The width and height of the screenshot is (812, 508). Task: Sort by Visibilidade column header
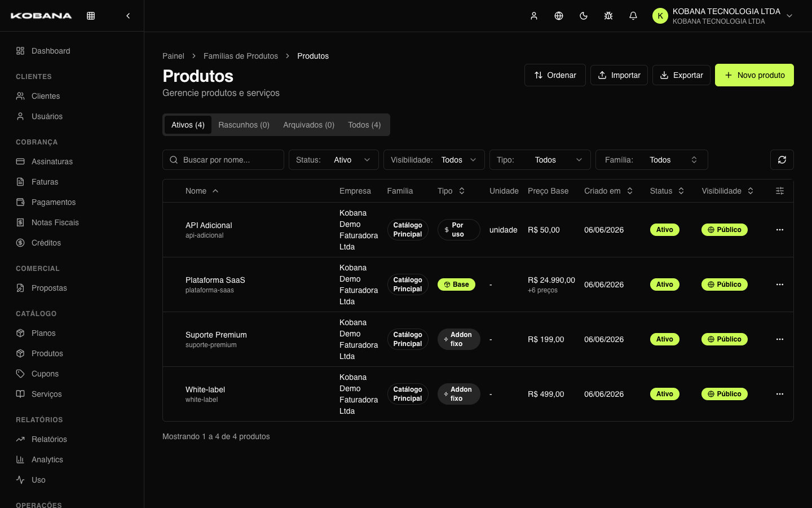[x=727, y=191]
